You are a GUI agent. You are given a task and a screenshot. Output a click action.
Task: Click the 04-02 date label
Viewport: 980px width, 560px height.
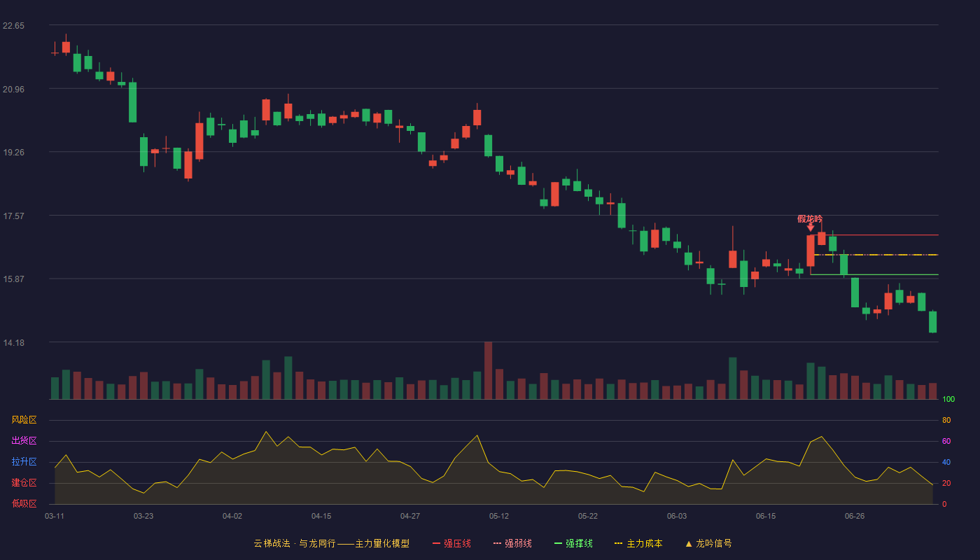click(232, 516)
